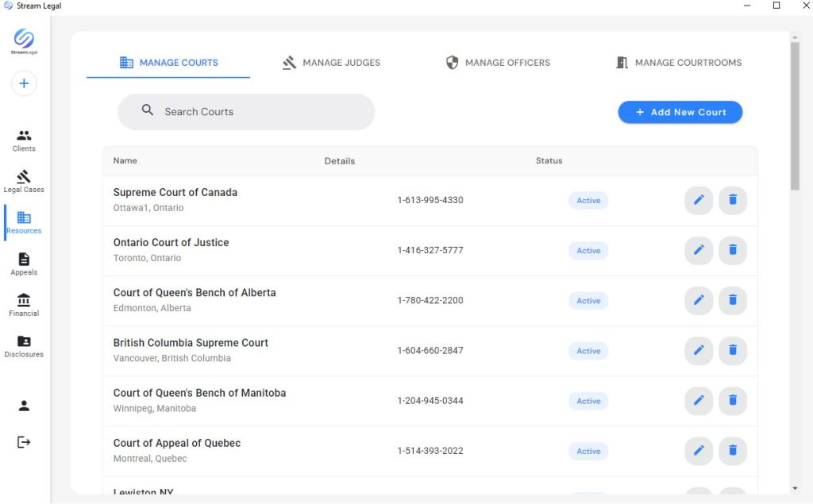Click the scrollbar down arrow
The width and height of the screenshot is (813, 504).
tap(795, 488)
